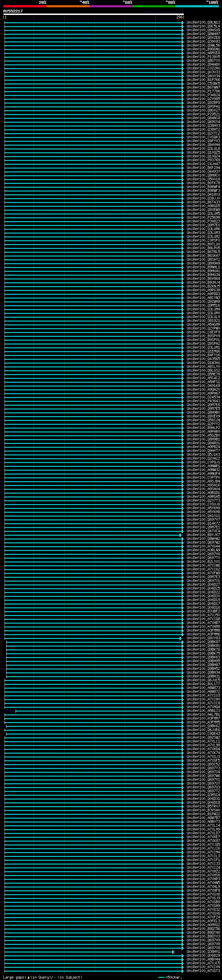The image size is (222, 980).
Task: Select the label UniRef100_B0L1T7
Action: [x=203, y=684]
